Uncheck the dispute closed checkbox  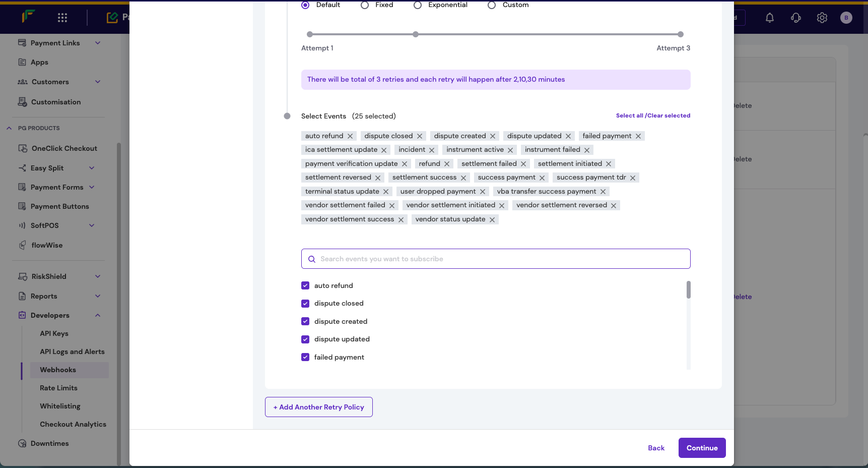pyautogui.click(x=305, y=303)
